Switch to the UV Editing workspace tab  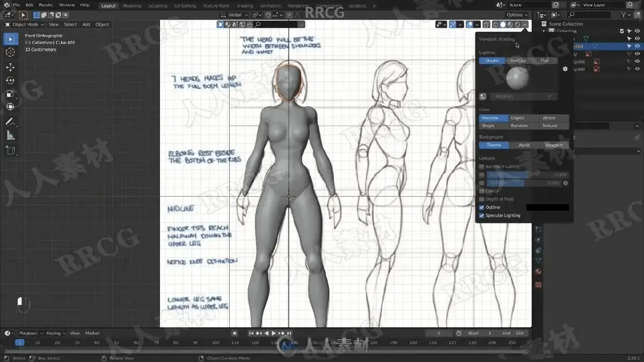point(185,6)
